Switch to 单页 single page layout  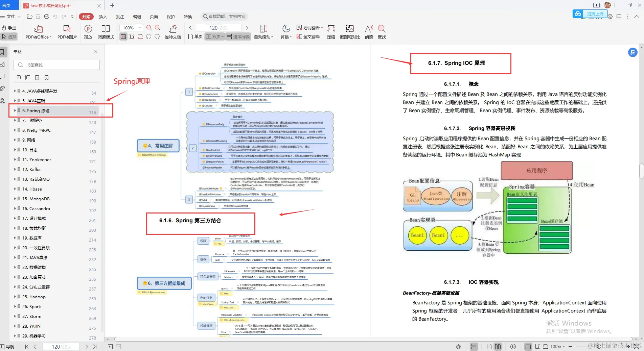click(195, 36)
